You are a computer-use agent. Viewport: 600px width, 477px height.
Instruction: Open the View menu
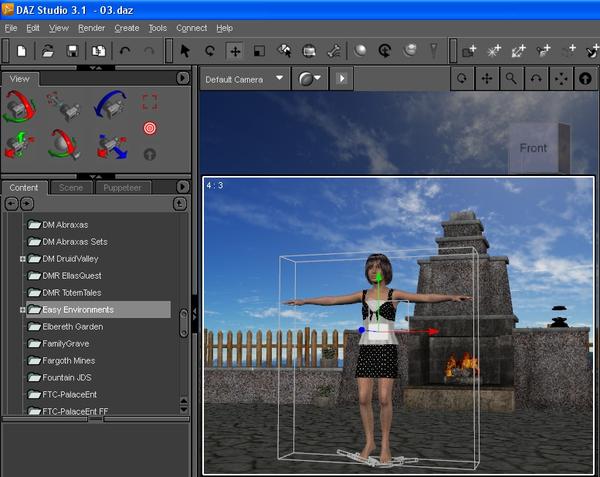pyautogui.click(x=59, y=28)
